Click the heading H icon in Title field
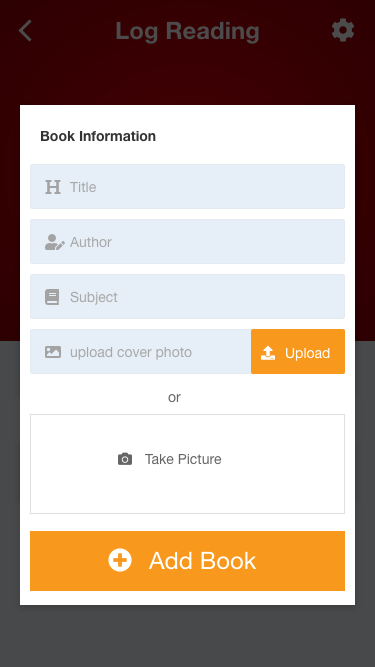The image size is (375, 667). [53, 187]
